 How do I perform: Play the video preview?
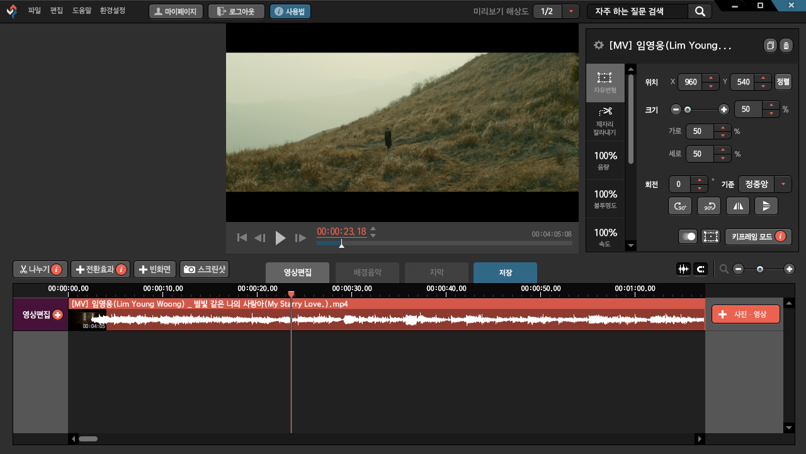click(280, 238)
